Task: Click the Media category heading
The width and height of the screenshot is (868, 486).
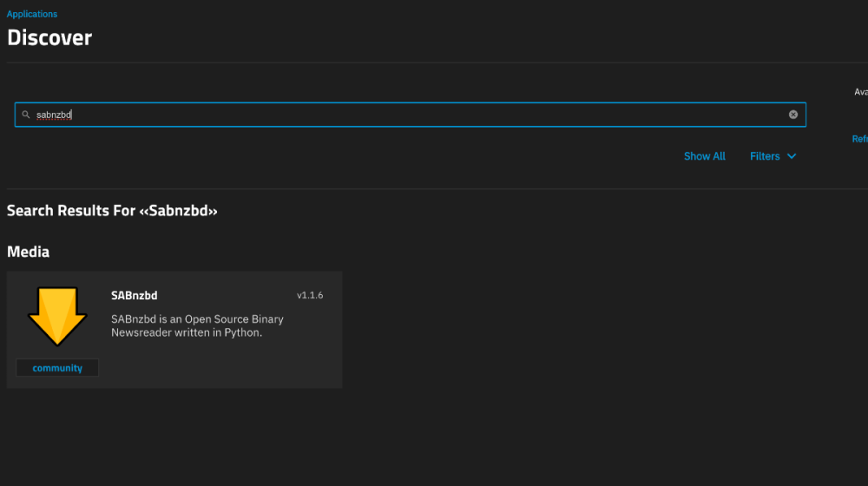Action: pyautogui.click(x=29, y=252)
